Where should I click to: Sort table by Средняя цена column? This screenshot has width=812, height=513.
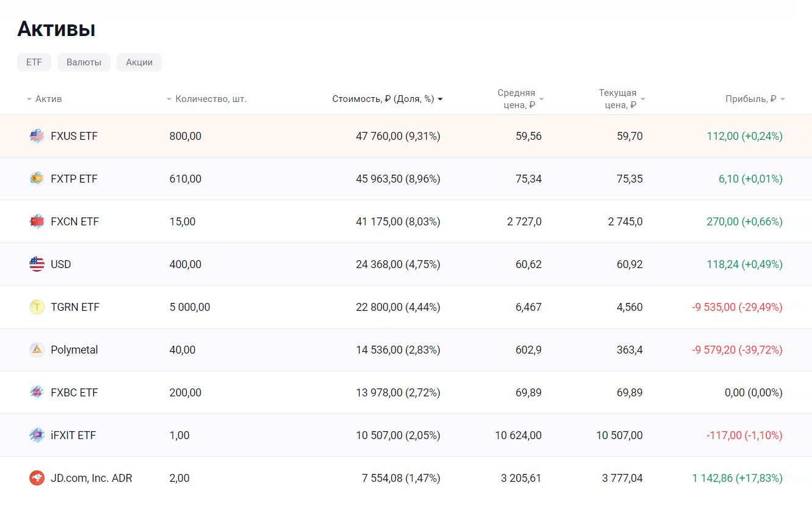coord(520,99)
